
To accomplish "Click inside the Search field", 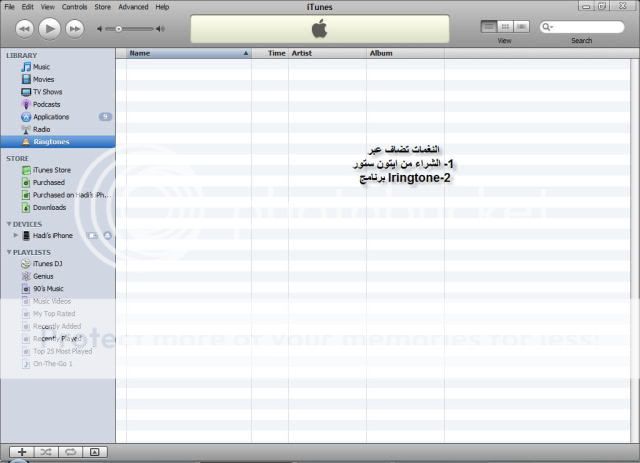I will tap(582, 27).
